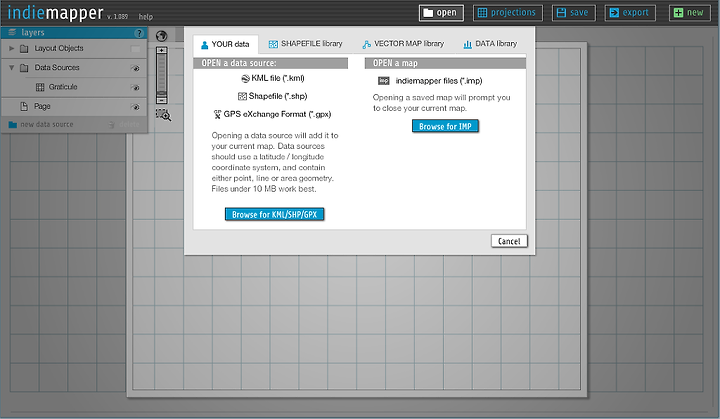Image resolution: width=720 pixels, height=419 pixels.
Task: Hide the Graticule layer
Action: (135, 88)
